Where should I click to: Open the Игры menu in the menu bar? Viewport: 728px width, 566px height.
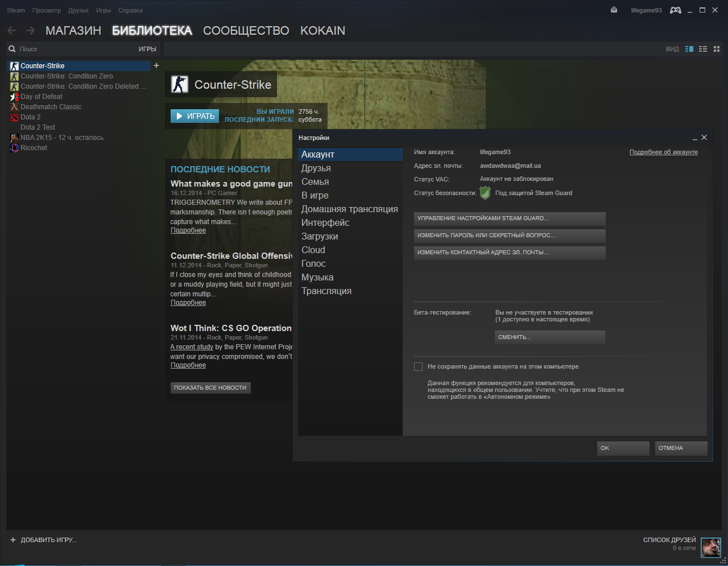coord(104,10)
